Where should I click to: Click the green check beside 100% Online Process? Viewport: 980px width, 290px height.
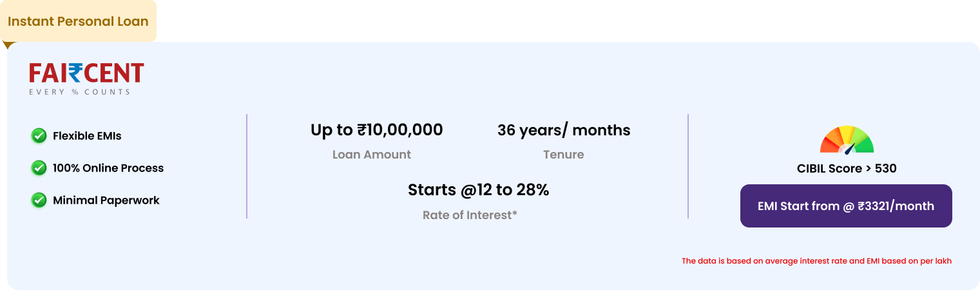point(39,168)
